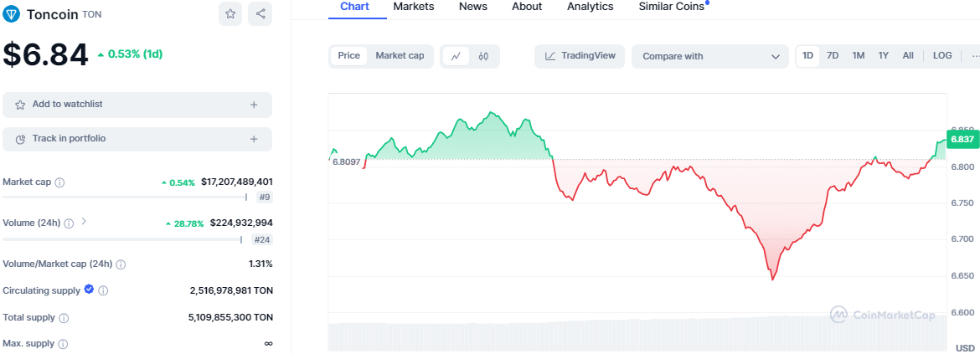Set chart range to 1Y
980x354 pixels.
pos(883,55)
